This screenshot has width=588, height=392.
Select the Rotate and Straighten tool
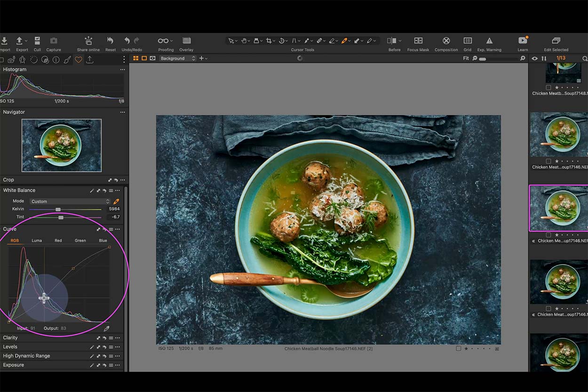283,41
